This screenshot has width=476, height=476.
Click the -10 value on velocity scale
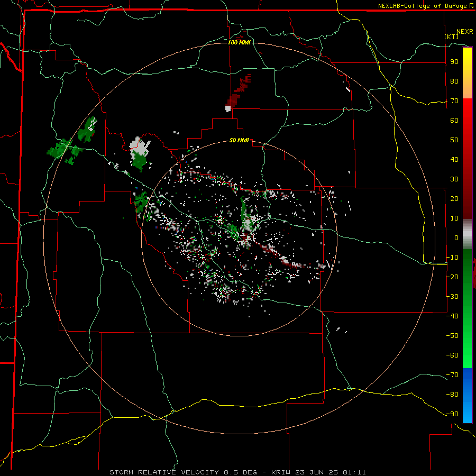point(453,258)
